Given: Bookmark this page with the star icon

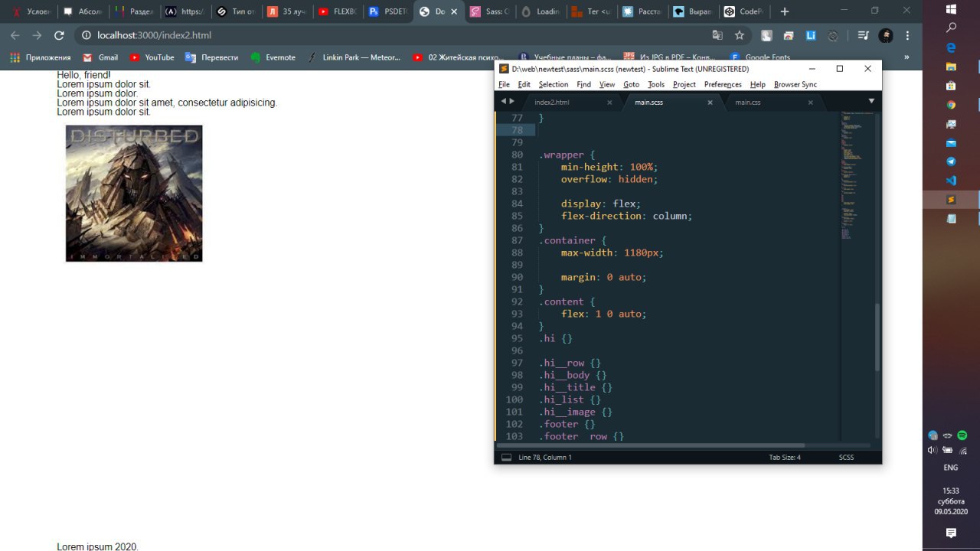Looking at the screenshot, I should [x=740, y=35].
